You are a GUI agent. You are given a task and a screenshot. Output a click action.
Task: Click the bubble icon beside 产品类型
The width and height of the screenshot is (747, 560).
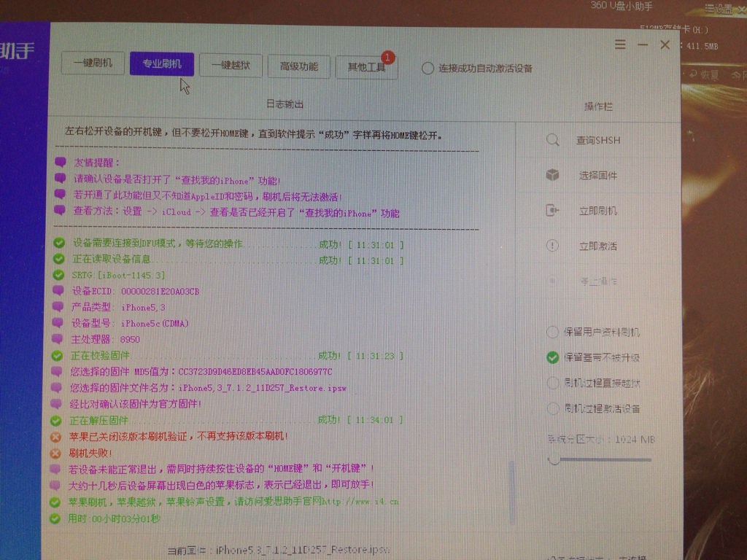point(58,306)
